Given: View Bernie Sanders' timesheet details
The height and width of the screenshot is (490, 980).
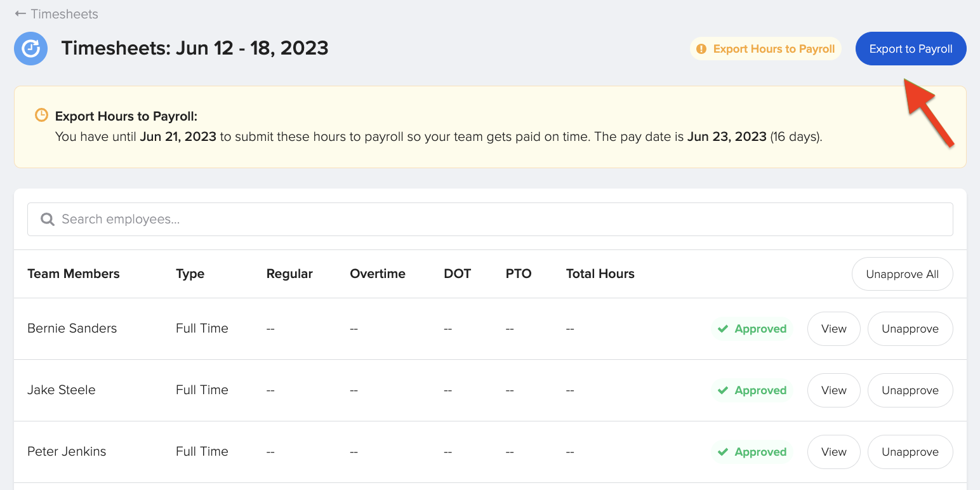Looking at the screenshot, I should [x=833, y=329].
